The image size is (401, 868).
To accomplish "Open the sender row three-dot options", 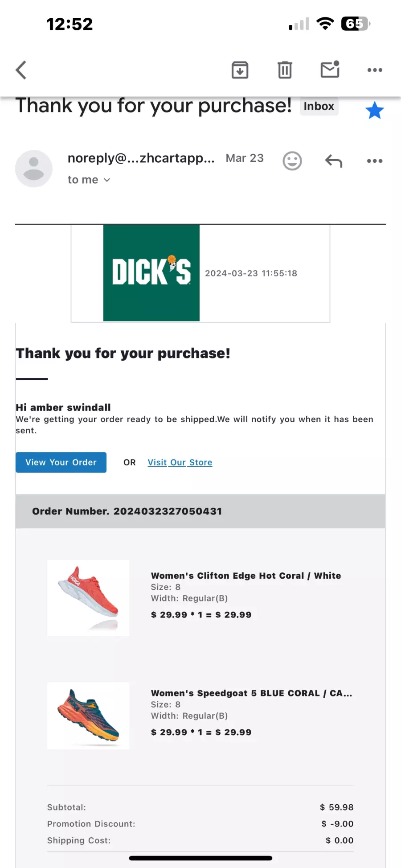I will pyautogui.click(x=375, y=161).
